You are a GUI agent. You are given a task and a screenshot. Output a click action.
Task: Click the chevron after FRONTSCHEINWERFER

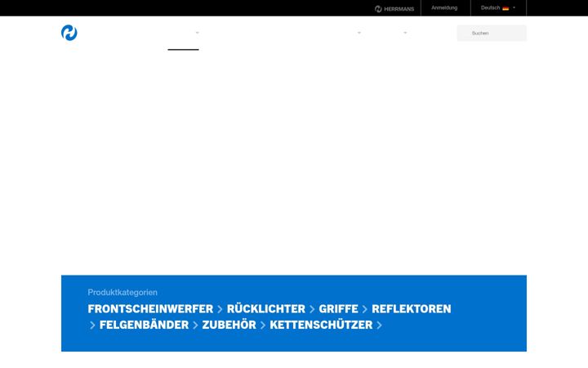tap(220, 309)
